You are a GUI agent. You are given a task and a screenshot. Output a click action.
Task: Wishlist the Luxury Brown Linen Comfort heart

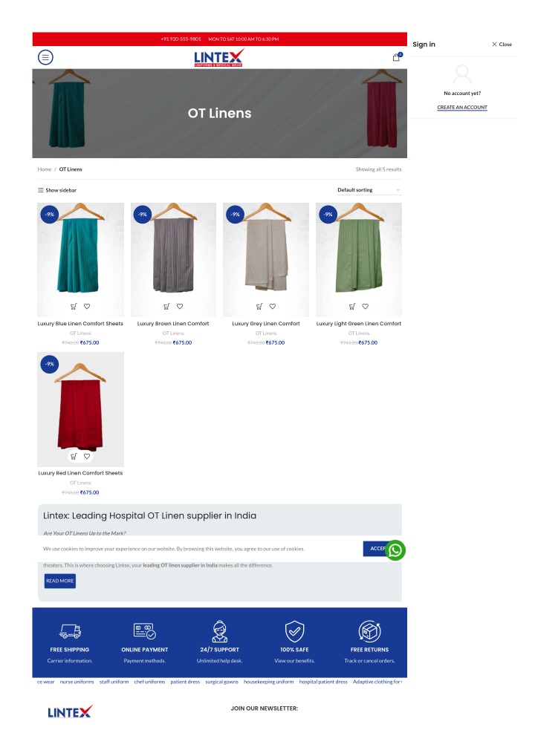180,306
